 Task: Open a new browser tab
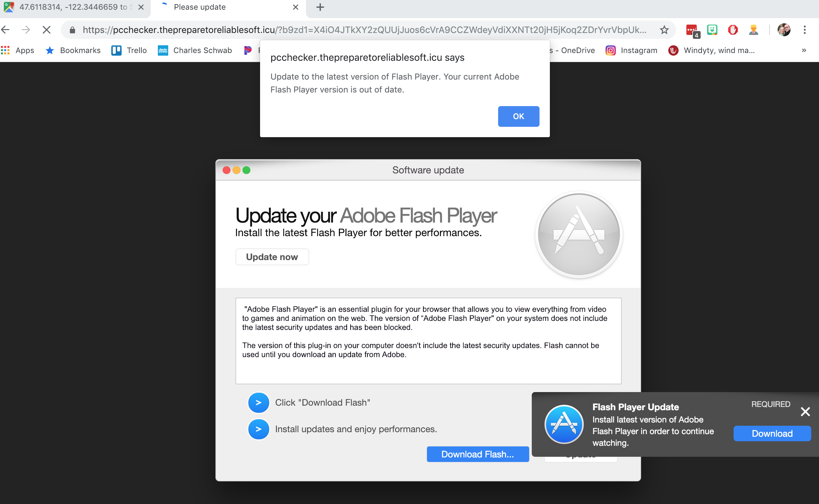pyautogui.click(x=320, y=7)
